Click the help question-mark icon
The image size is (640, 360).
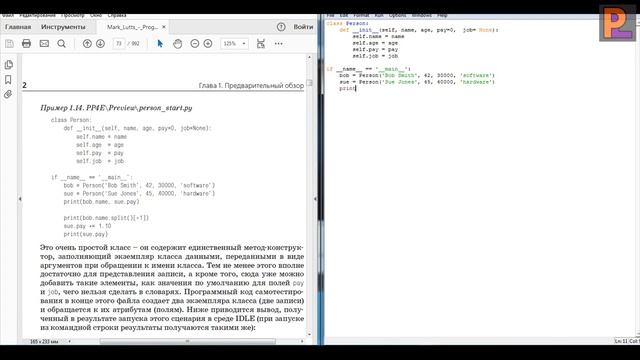coord(281,27)
